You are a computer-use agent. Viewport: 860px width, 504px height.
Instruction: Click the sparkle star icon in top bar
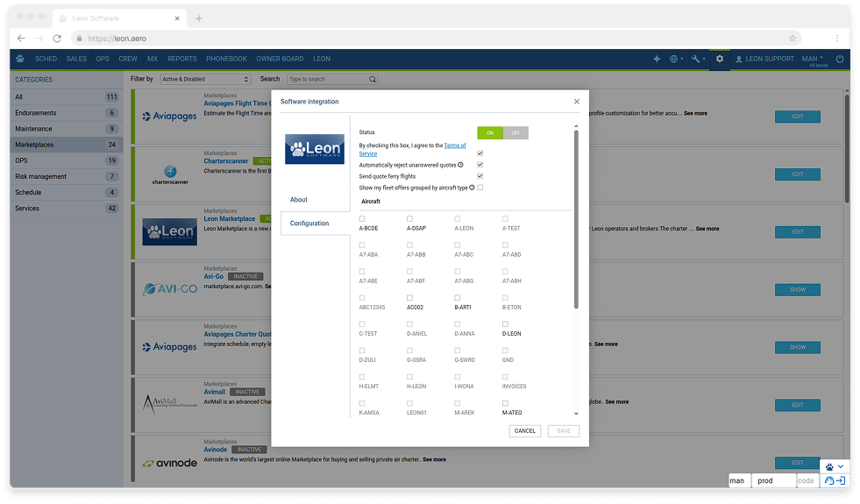(657, 59)
